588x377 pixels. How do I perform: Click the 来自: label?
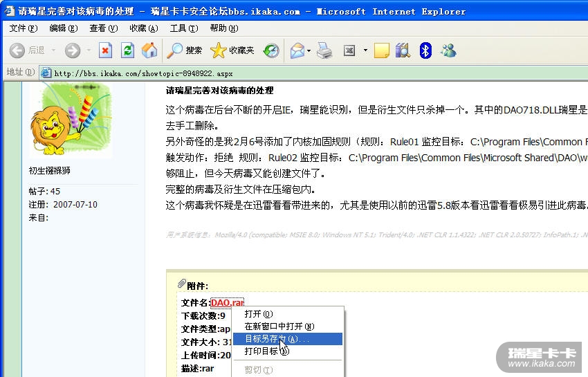[38, 218]
